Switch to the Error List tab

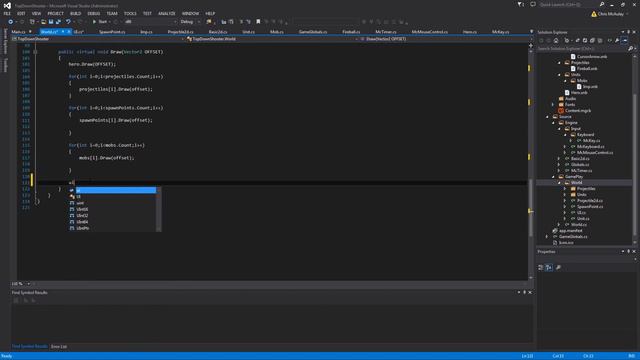(59, 347)
